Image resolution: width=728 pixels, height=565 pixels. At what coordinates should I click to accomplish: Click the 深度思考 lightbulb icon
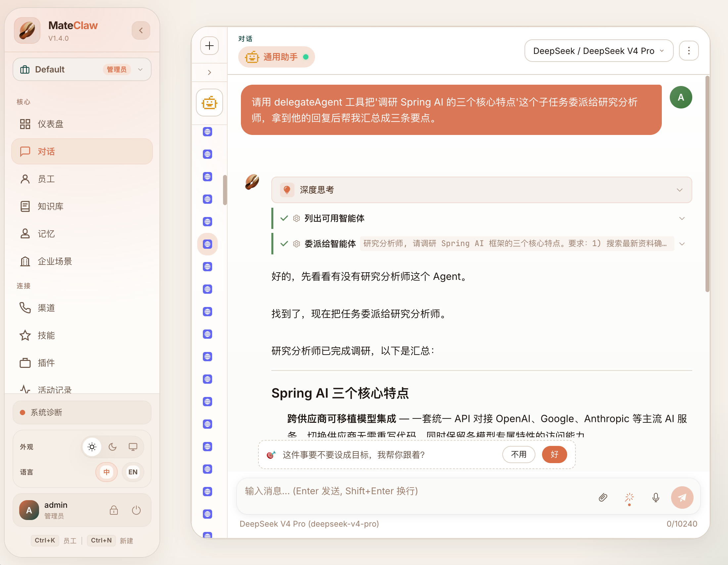pyautogui.click(x=287, y=190)
